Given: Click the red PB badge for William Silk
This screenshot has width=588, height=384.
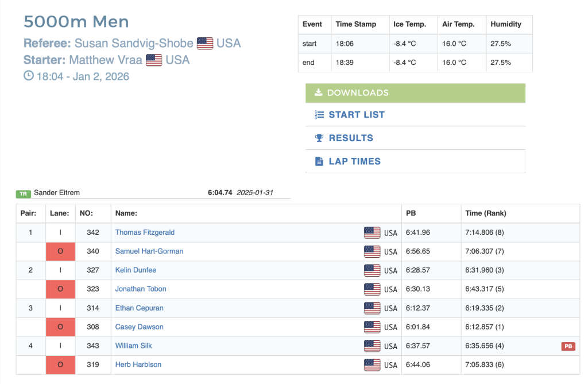Looking at the screenshot, I should pos(568,346).
